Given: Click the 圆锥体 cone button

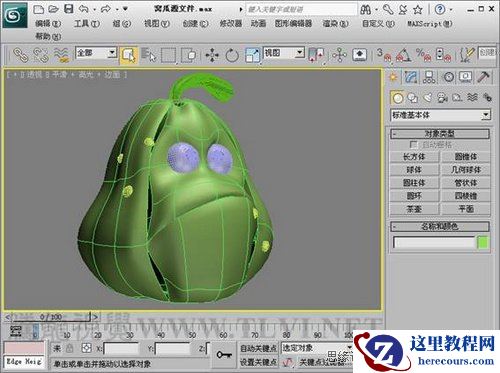Looking at the screenshot, I should click(x=466, y=157).
